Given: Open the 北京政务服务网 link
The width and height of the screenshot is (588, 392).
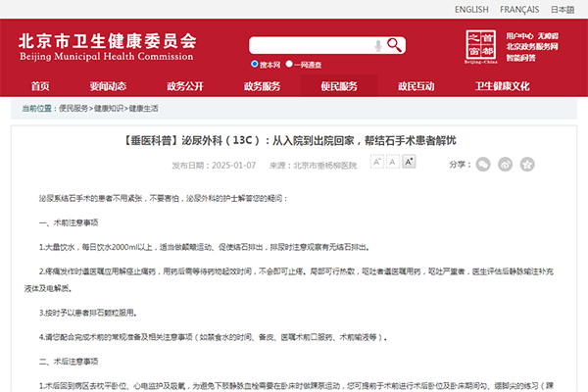Looking at the screenshot, I should 532,46.
